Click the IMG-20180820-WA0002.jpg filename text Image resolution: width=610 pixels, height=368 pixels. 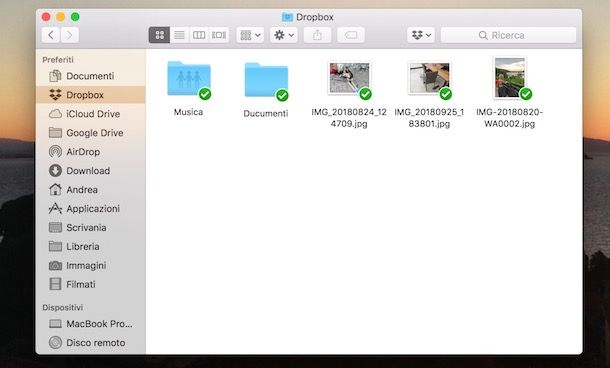tap(510, 118)
